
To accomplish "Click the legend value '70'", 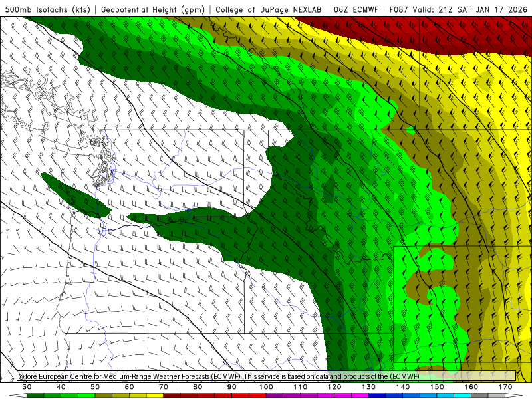I will 164,387.
